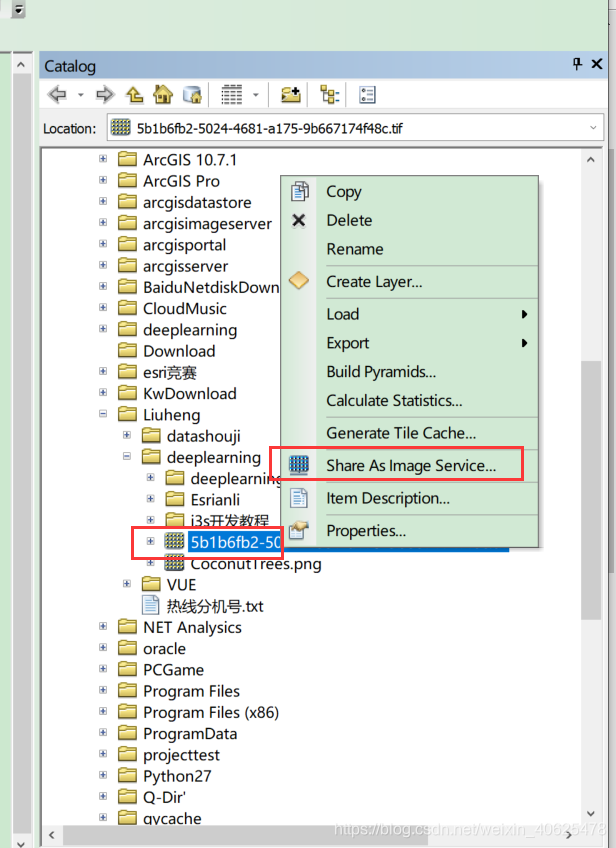Expand the VUE folder node
The image size is (616, 848).
coord(127,584)
